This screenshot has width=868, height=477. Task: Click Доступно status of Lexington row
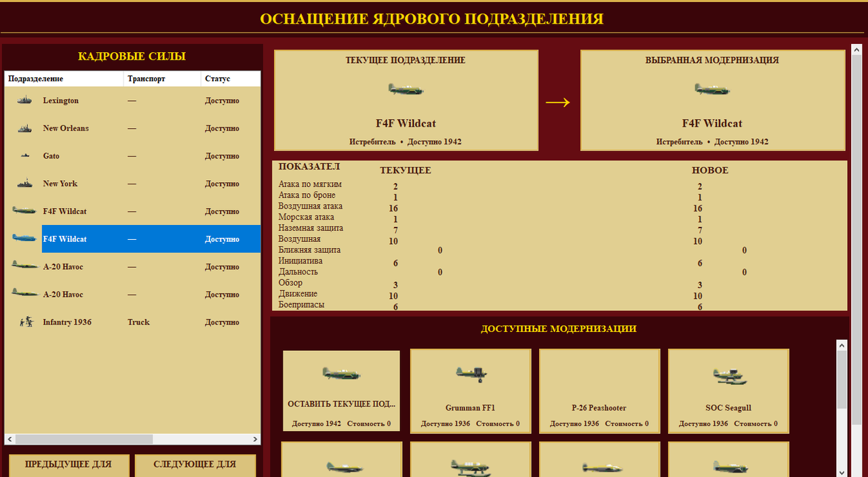point(222,100)
